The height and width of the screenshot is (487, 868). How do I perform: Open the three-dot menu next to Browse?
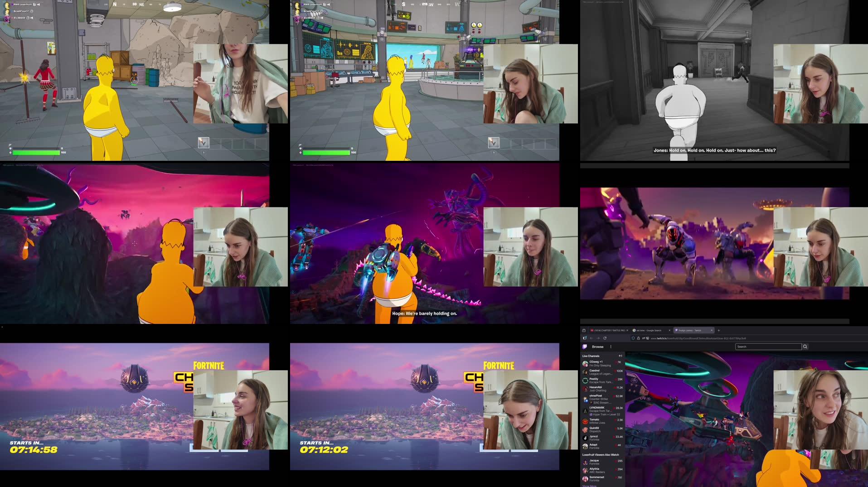click(x=611, y=347)
